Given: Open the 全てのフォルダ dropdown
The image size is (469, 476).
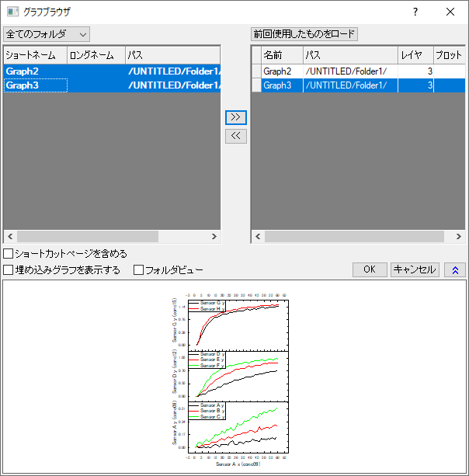Looking at the screenshot, I should pyautogui.click(x=47, y=34).
